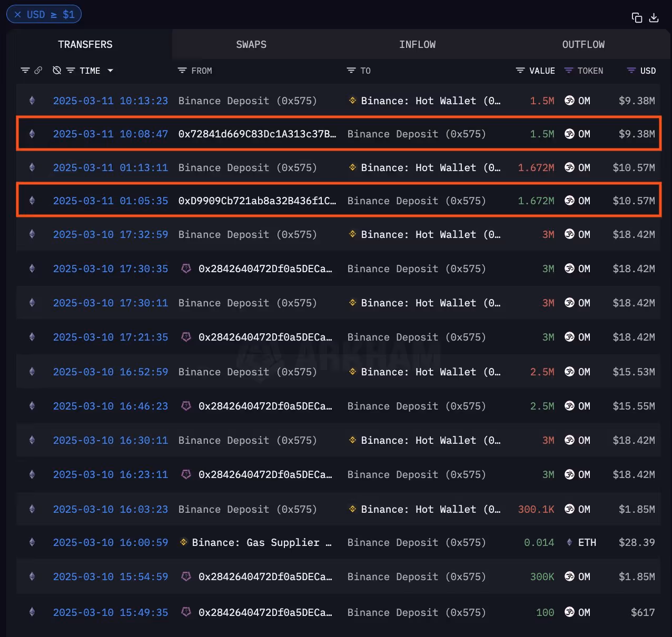
Task: Click the copy table icon at top right
Action: (636, 17)
